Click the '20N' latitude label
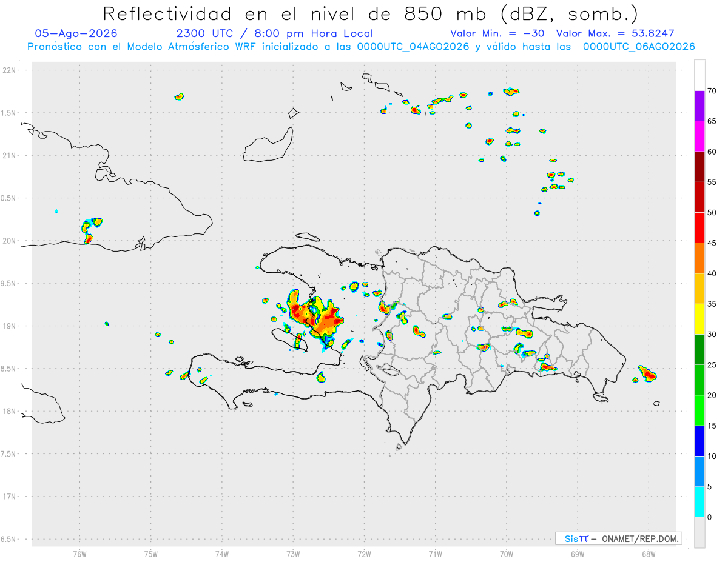 pyautogui.click(x=10, y=241)
